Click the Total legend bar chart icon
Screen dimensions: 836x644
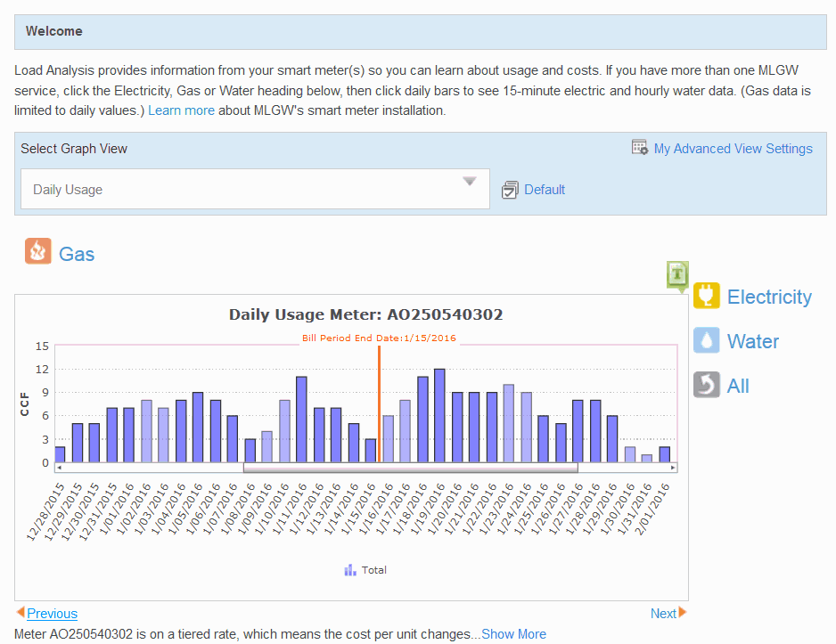pos(350,570)
